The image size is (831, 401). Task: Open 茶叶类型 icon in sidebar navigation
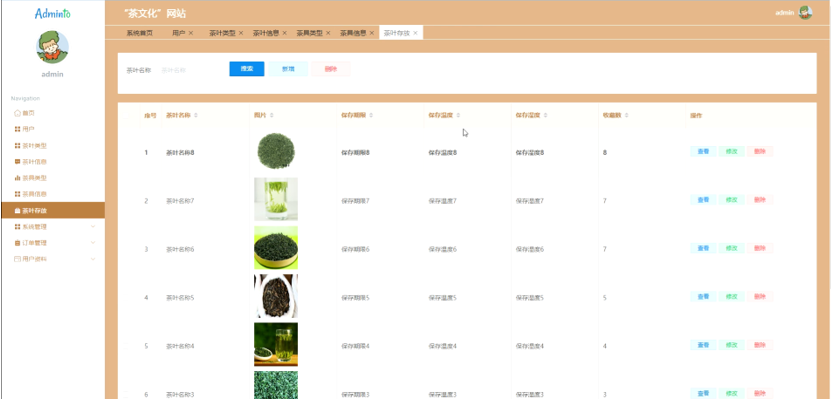pyautogui.click(x=17, y=146)
